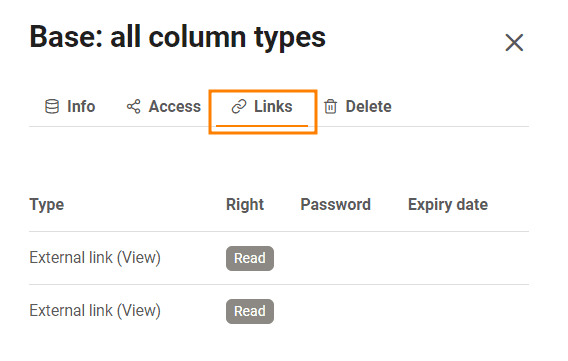568x361 pixels.
Task: Click the share icon beside Access
Action: click(133, 106)
